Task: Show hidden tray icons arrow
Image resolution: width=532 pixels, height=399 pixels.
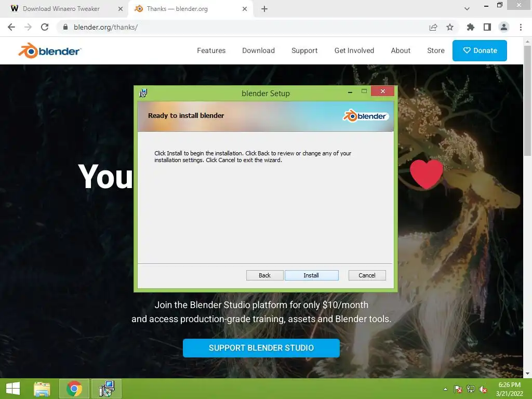Action: coord(445,389)
